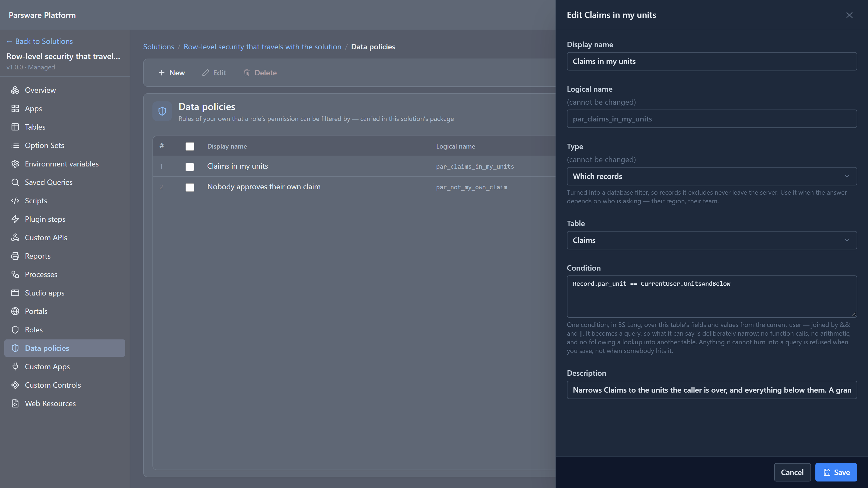
Task: Click the Apps grid icon
Action: [15, 108]
